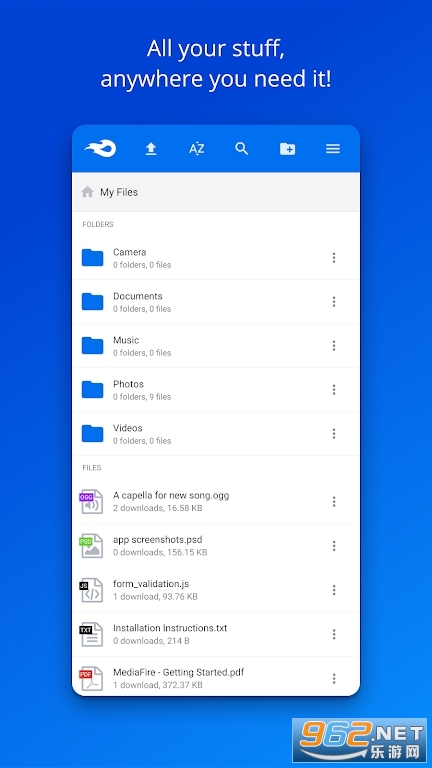Open the Videos folder icon
The image size is (432, 768).
[x=93, y=434]
